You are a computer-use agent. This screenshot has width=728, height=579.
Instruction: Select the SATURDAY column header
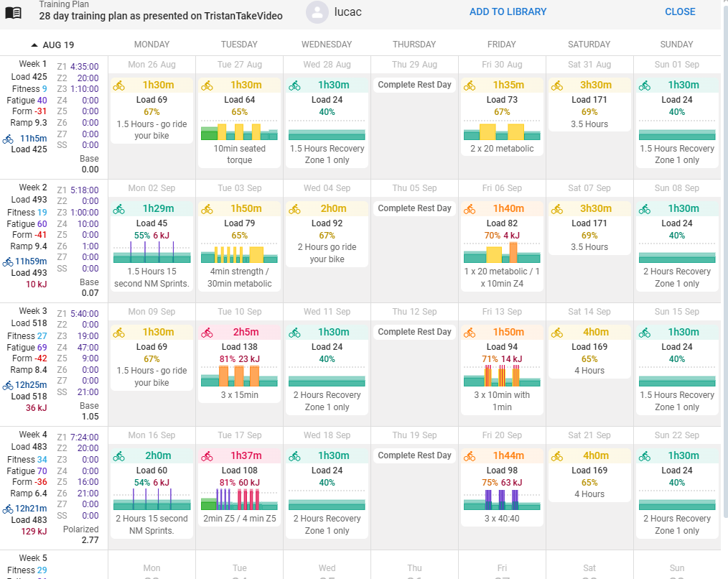(x=589, y=45)
